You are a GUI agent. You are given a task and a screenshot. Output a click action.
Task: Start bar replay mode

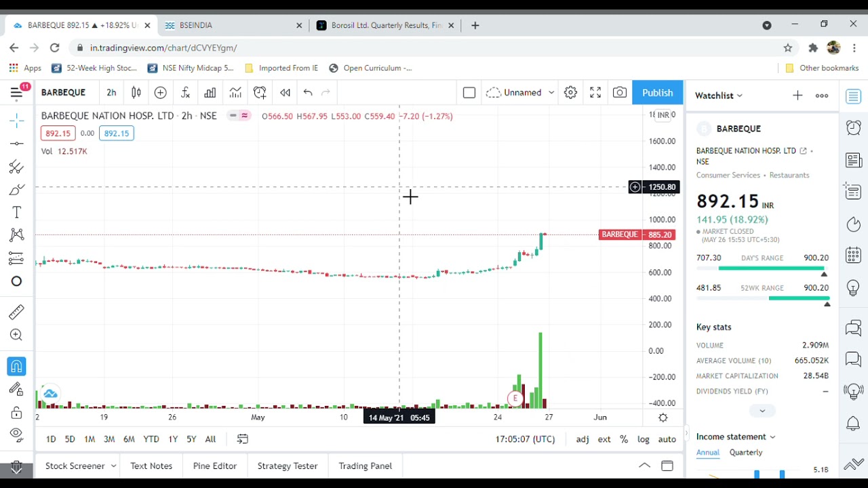tap(285, 93)
